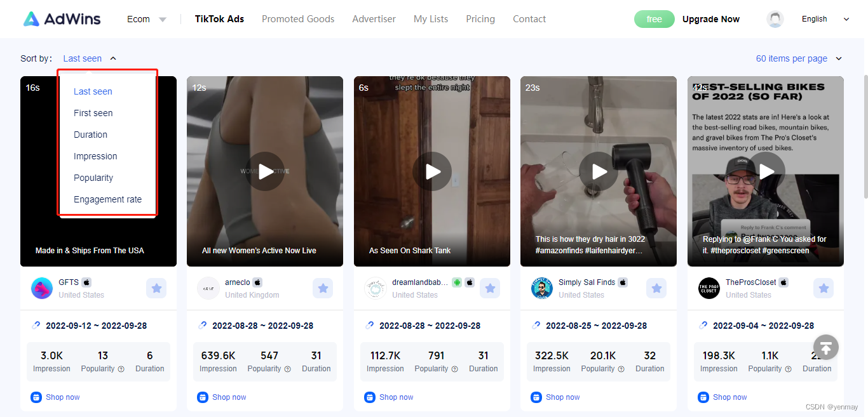
Task: Favorite the arneclo ad with star
Action: (x=323, y=288)
